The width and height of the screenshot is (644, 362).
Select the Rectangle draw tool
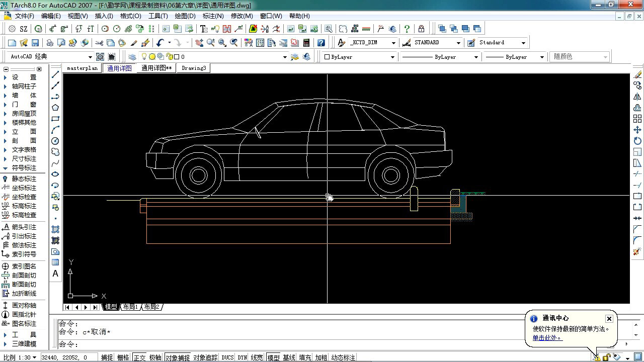(55, 119)
